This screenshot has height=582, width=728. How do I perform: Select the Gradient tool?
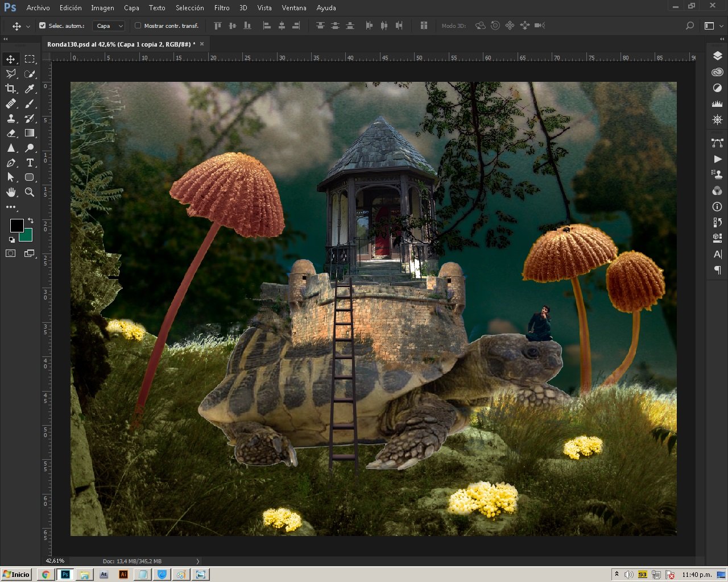pos(30,133)
